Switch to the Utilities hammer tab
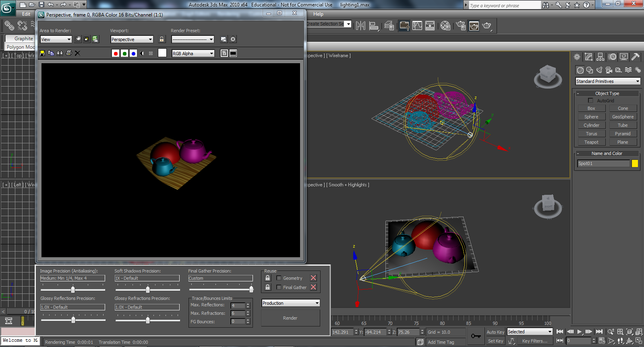 pos(636,57)
